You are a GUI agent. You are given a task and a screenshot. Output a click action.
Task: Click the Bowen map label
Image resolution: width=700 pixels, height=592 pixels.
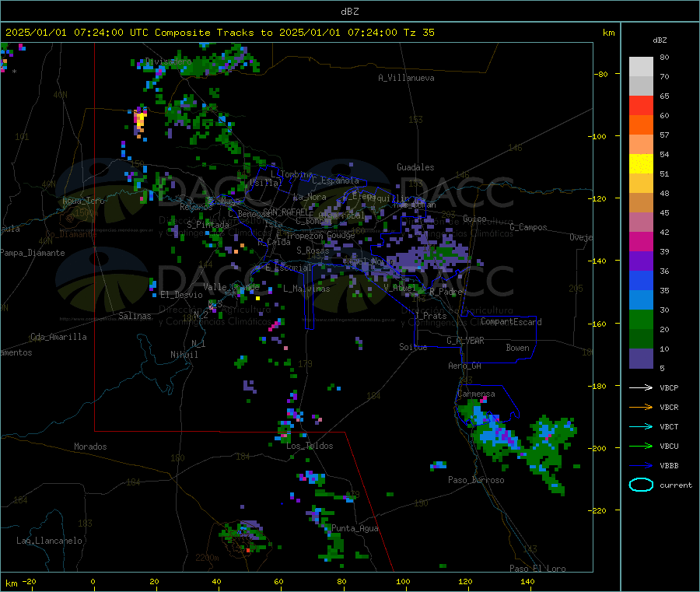(x=517, y=347)
